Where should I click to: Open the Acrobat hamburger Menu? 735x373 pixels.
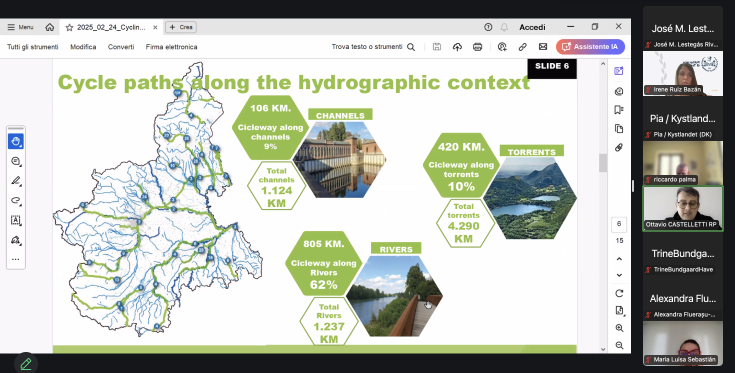tap(20, 27)
